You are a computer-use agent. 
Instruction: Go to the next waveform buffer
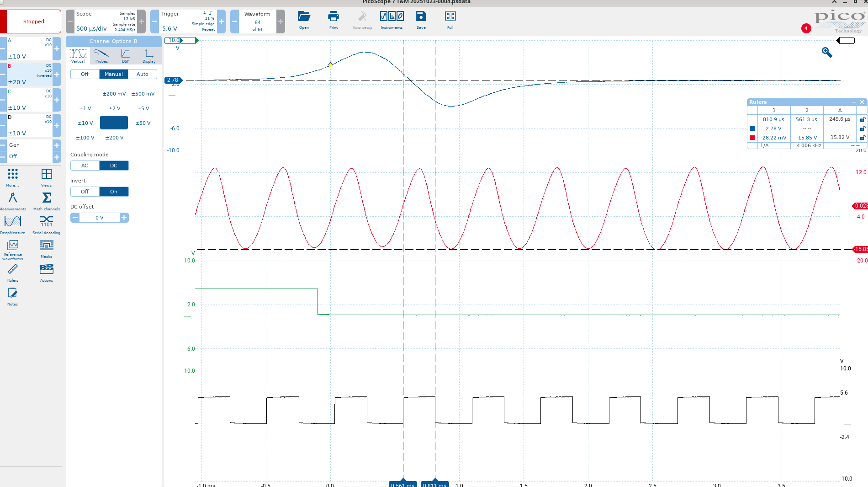(281, 21)
